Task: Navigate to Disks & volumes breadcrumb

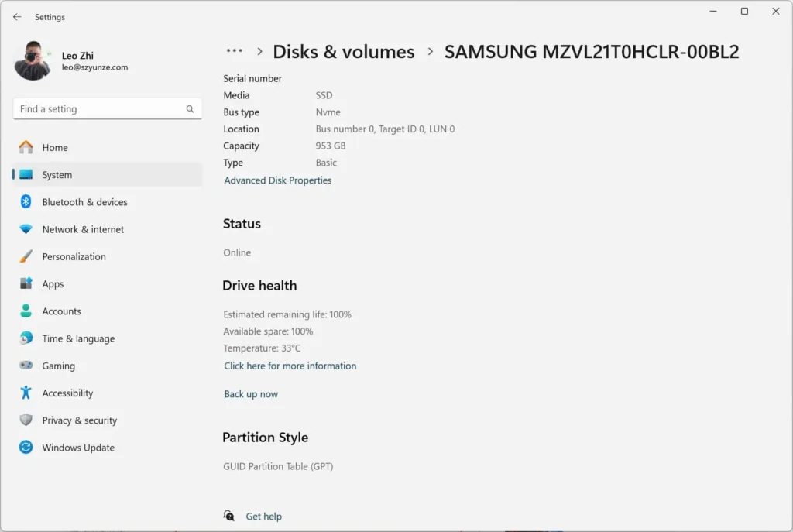Action: click(343, 52)
